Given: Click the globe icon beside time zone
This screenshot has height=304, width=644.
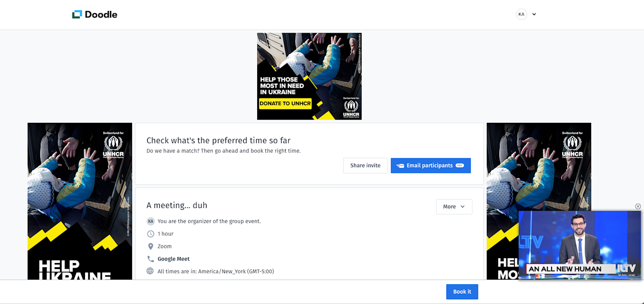Looking at the screenshot, I should coord(150,271).
